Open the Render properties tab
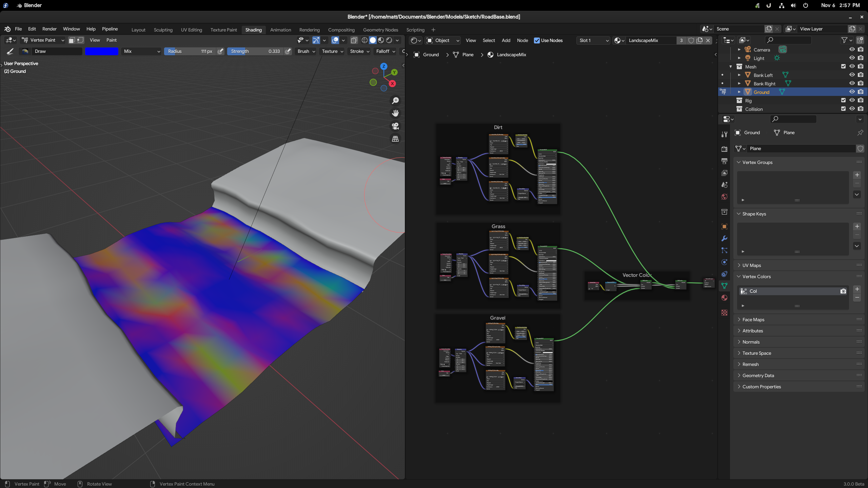 point(724,149)
